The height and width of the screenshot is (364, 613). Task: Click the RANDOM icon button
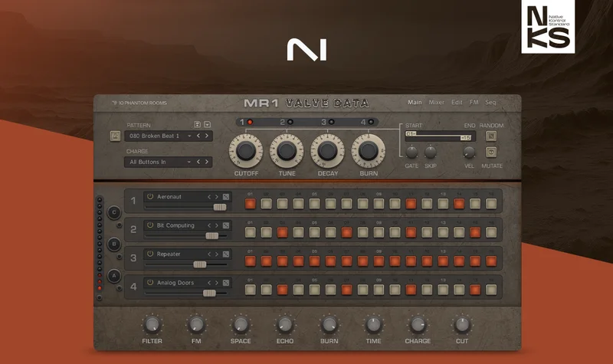[x=491, y=136]
